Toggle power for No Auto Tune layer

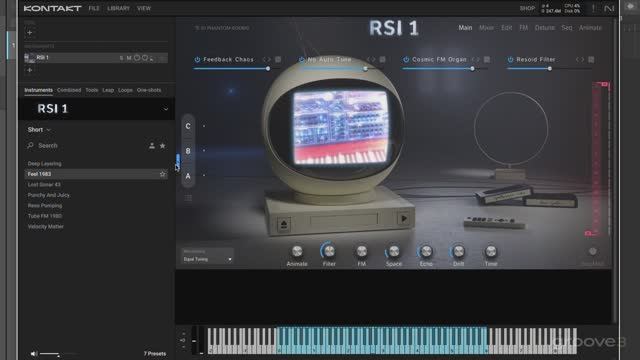[x=302, y=60]
